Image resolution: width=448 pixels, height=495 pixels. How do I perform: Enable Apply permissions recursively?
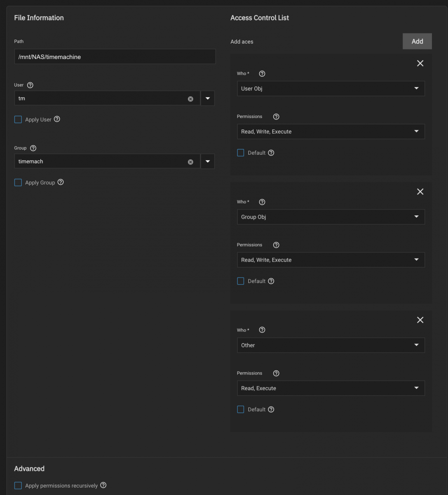18,486
